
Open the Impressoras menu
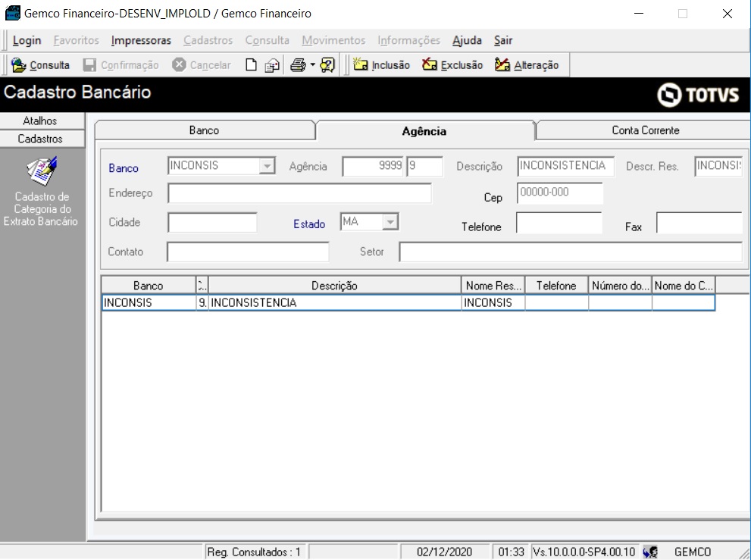(141, 40)
